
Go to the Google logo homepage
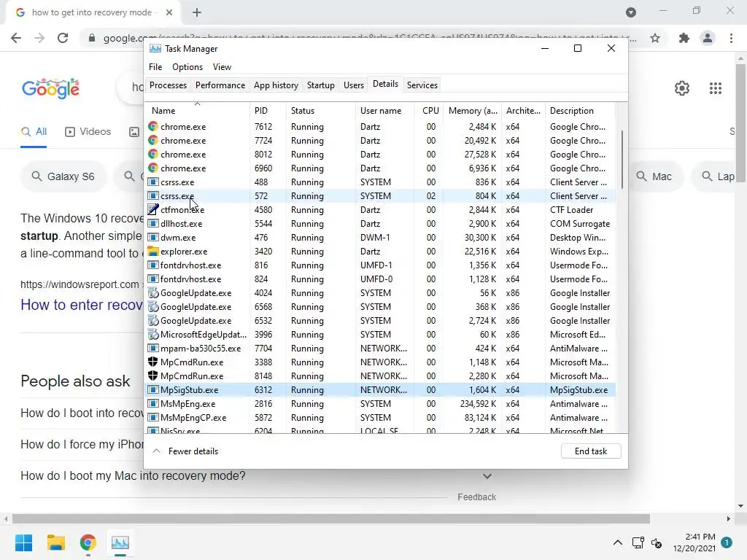click(x=50, y=88)
